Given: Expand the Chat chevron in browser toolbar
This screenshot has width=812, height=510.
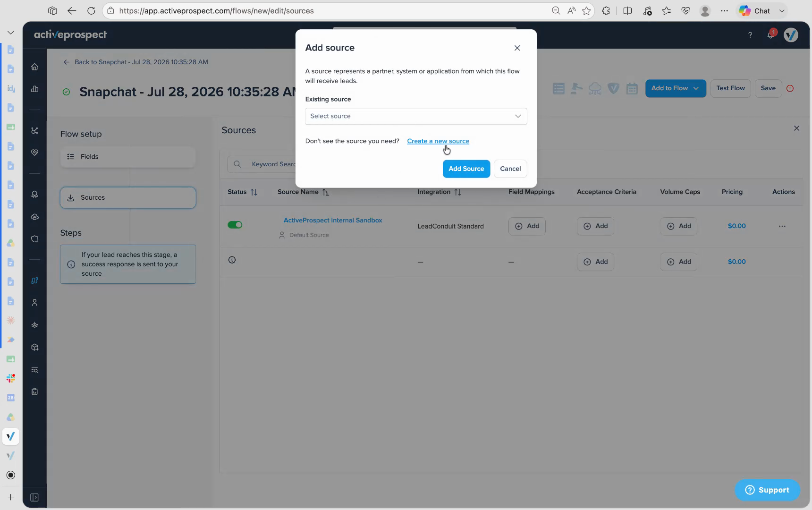Looking at the screenshot, I should (x=782, y=11).
